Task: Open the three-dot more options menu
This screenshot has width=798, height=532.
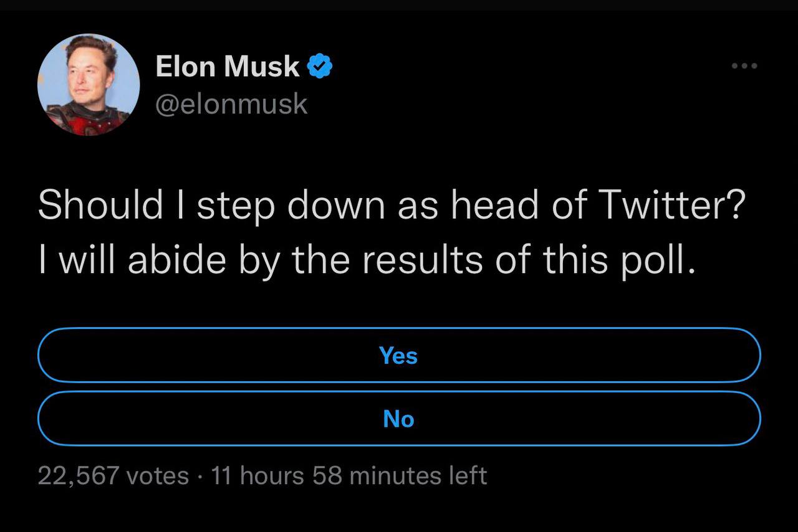Action: click(x=745, y=66)
